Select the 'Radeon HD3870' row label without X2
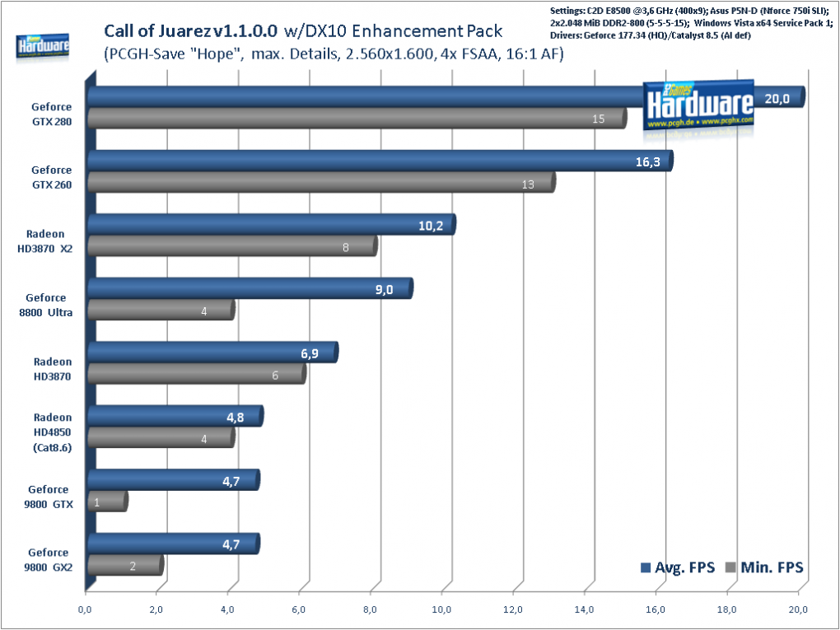Image resolution: width=840 pixels, height=630 pixels. [53, 369]
